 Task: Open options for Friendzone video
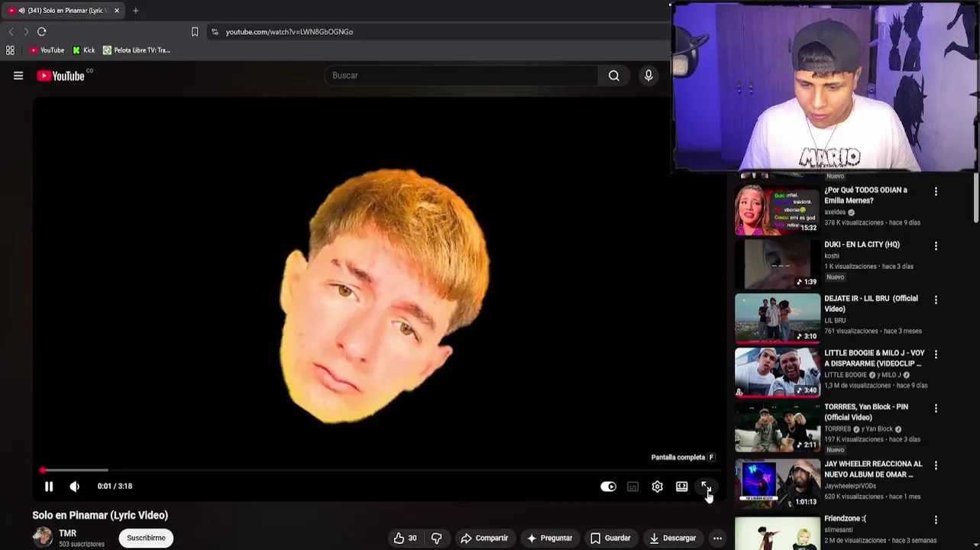pyautogui.click(x=936, y=520)
